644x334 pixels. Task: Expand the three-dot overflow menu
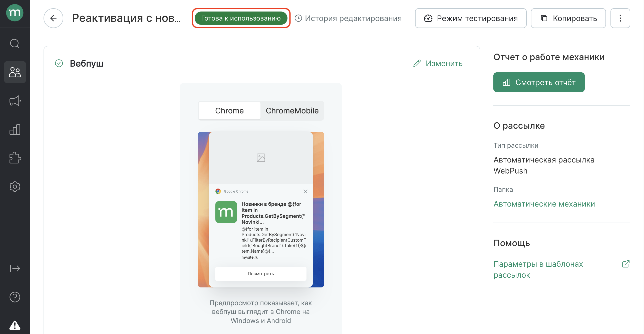pos(621,18)
